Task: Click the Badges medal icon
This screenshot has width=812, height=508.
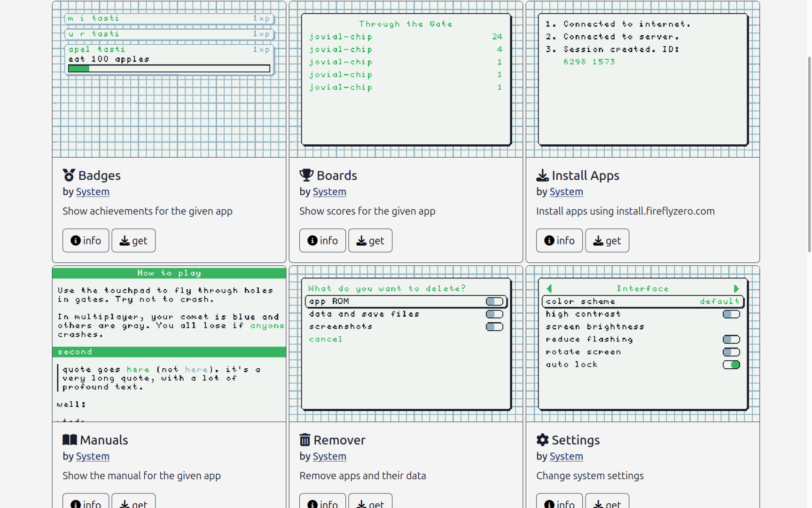Action: 69,175
